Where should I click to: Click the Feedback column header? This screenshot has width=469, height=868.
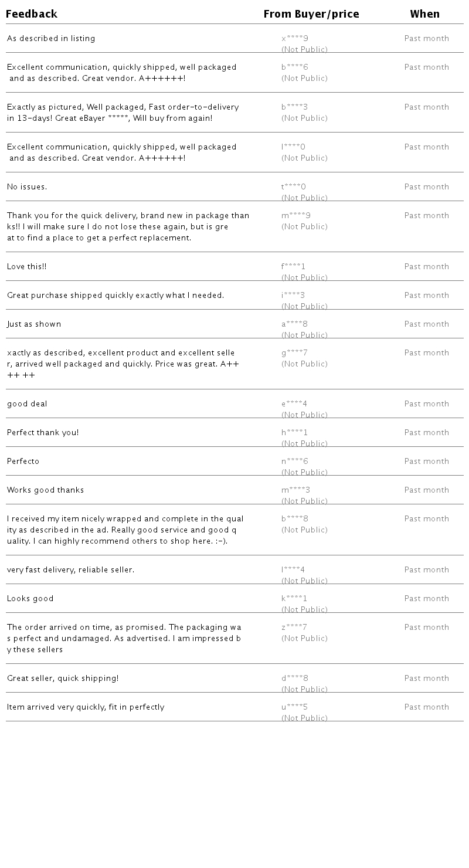coord(32,14)
